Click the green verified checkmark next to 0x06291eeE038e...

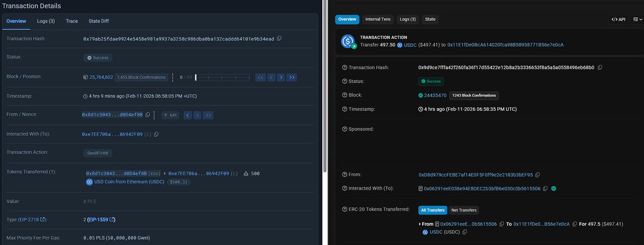[x=554, y=189]
